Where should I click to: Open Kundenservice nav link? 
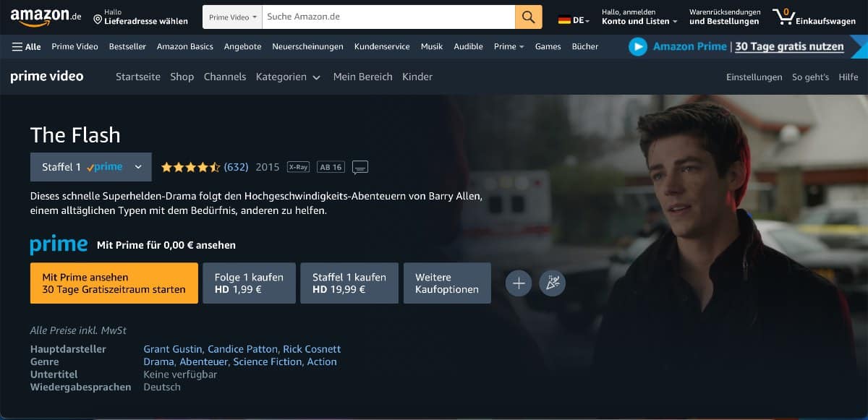coord(382,46)
